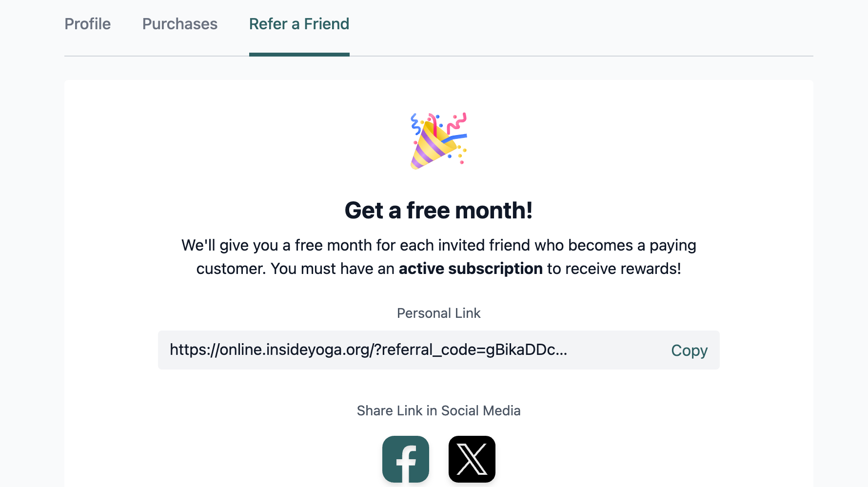The width and height of the screenshot is (868, 487).
Task: Share the referral link on X
Action: tap(472, 459)
